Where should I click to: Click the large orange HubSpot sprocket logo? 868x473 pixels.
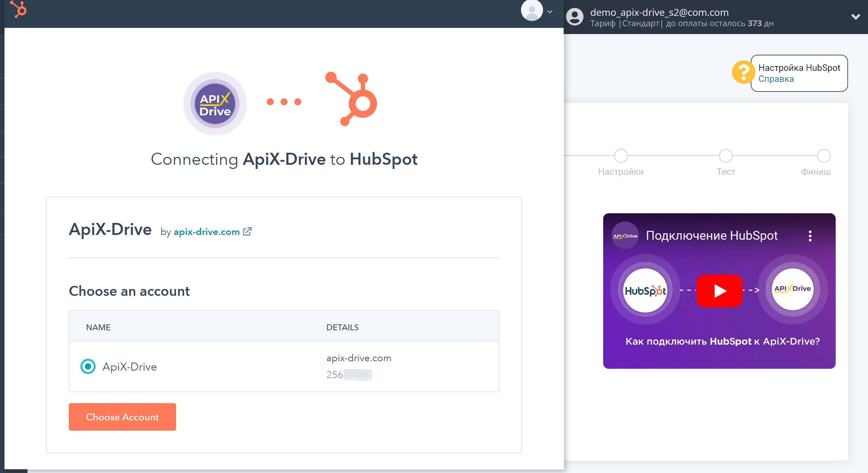351,99
